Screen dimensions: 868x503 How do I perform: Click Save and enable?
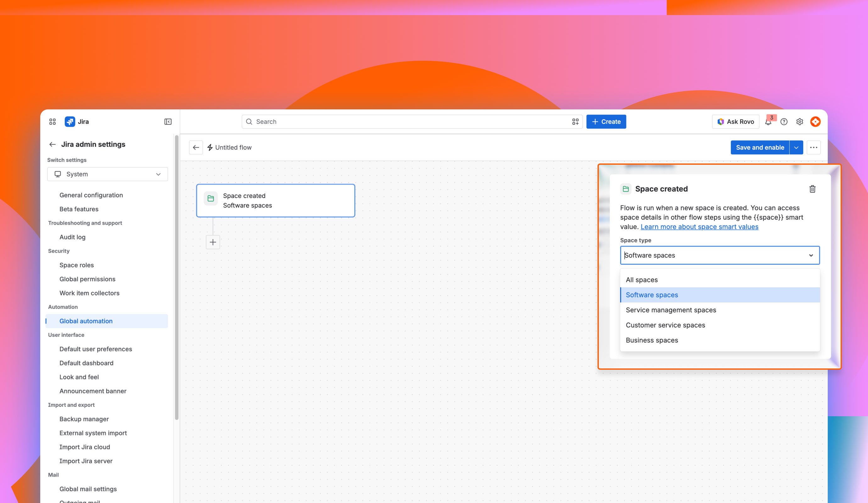(x=760, y=147)
